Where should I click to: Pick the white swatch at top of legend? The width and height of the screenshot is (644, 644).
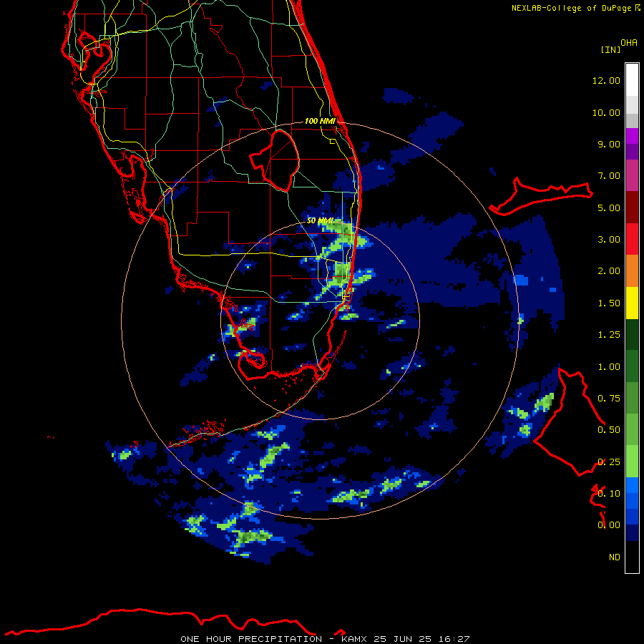[x=632, y=79]
